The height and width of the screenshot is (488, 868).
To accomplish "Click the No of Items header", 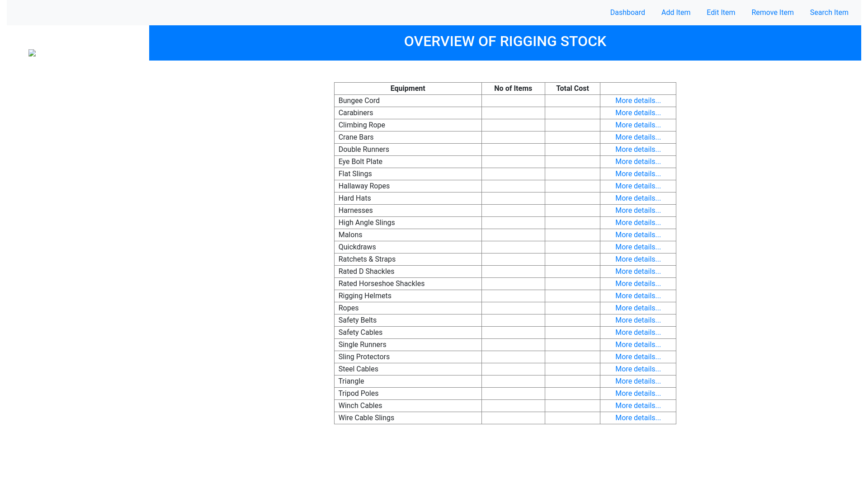I will click(x=513, y=89).
